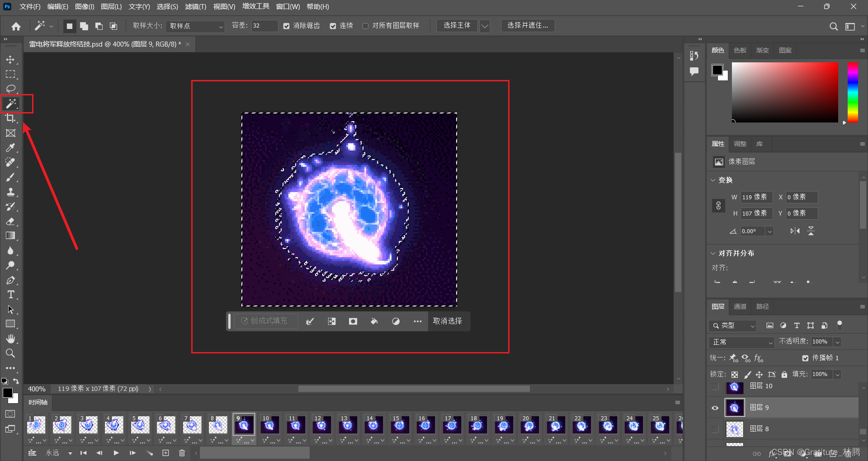The image size is (868, 461).
Task: Play the timeline animation
Action: [116, 453]
